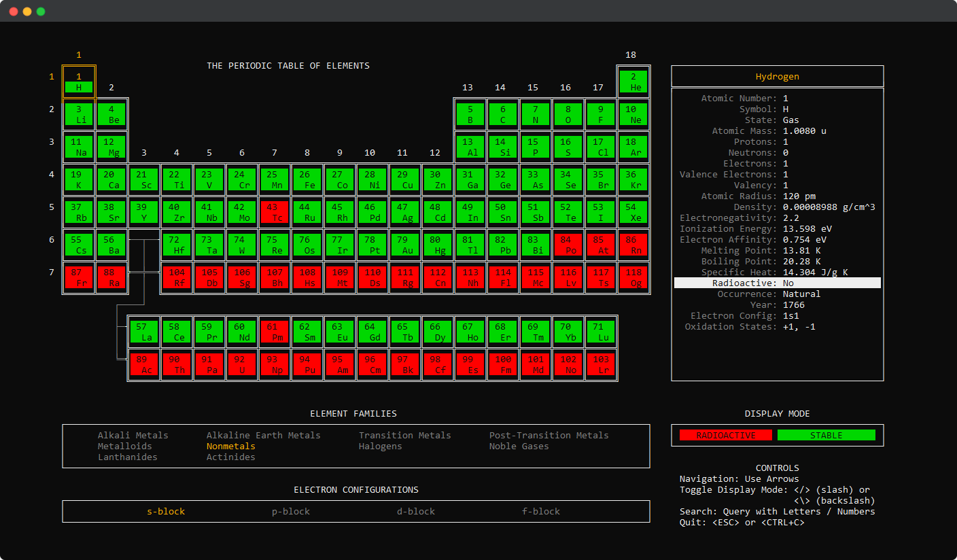Select Lanthanum (La) in the lanthanide row
957x560 pixels.
[144, 332]
